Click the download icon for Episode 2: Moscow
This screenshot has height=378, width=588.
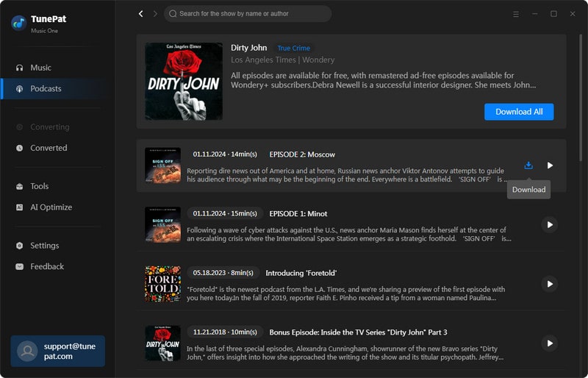(x=528, y=165)
